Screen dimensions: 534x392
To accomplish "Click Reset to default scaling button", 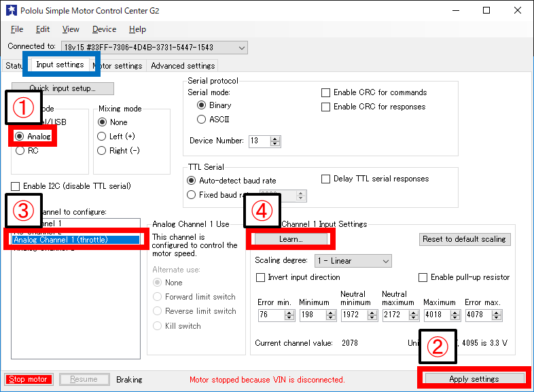I will (x=465, y=239).
